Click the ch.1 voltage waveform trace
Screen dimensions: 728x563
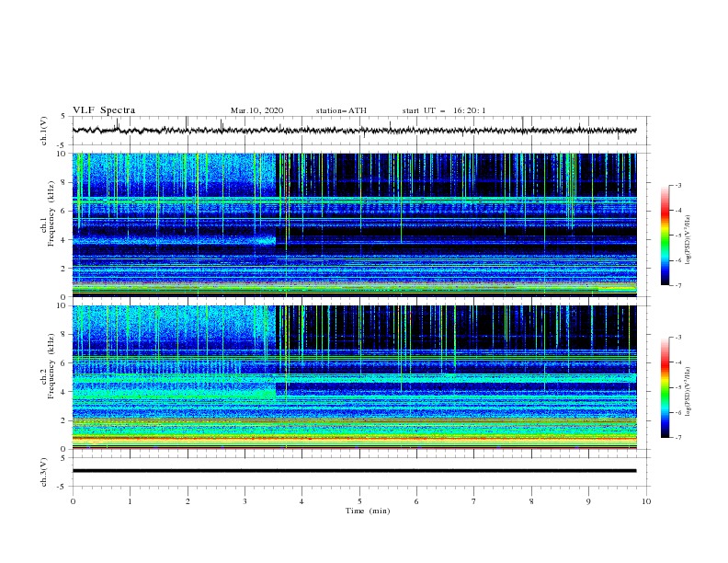click(354, 131)
